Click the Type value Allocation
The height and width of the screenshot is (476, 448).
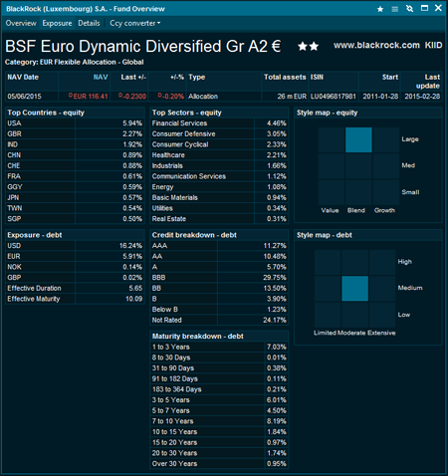[x=203, y=97]
